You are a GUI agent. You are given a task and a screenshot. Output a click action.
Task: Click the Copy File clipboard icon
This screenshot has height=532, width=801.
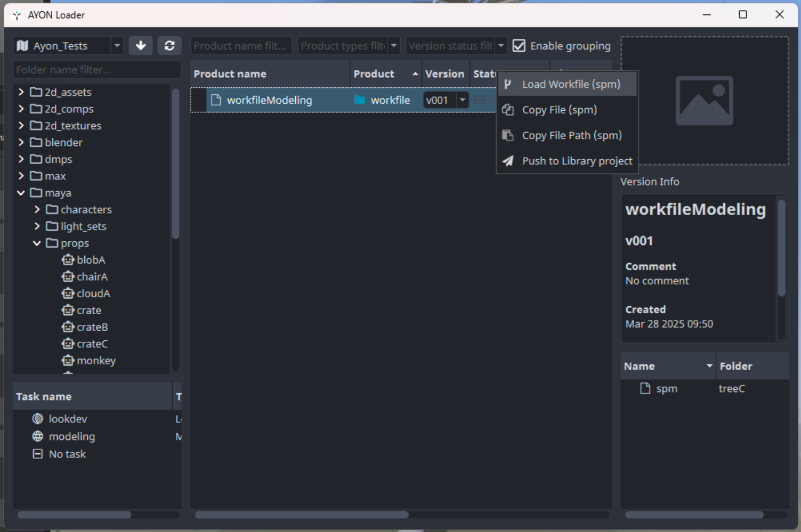[508, 110]
